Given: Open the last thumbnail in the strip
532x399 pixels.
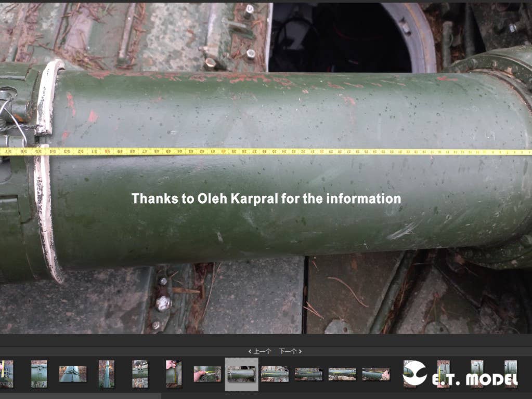Looking at the screenshot, I should (x=510, y=374).
